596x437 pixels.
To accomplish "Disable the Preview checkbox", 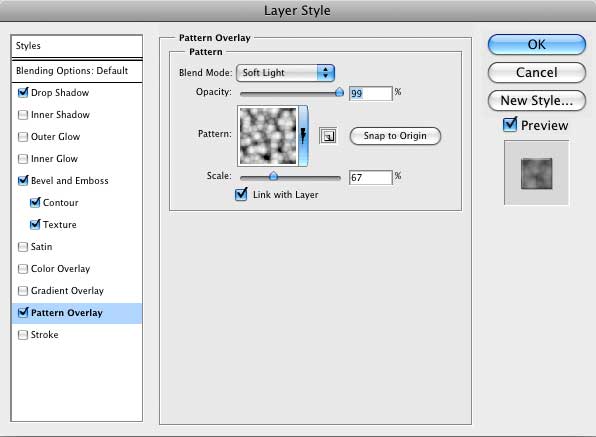I will pyautogui.click(x=510, y=125).
